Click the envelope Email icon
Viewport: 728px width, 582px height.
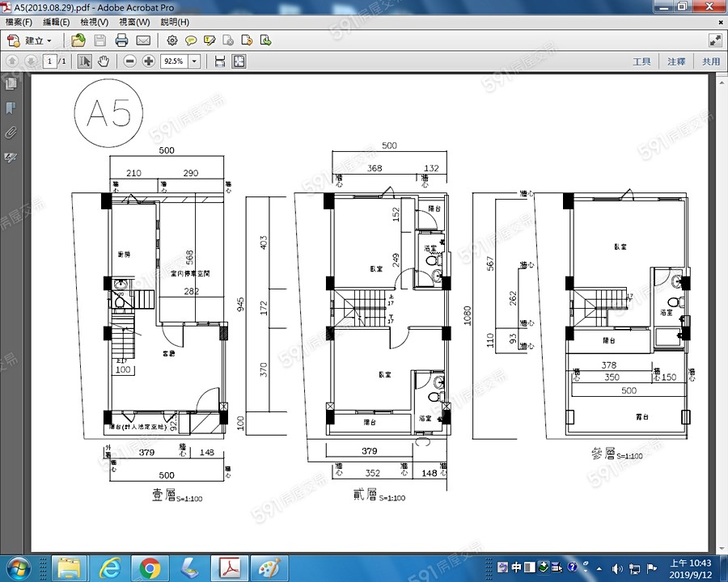(143, 40)
